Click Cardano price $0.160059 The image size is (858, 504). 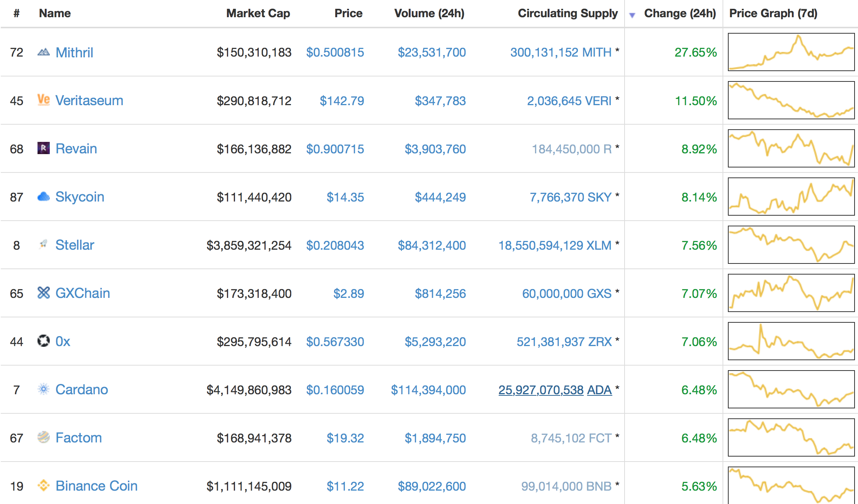pos(335,390)
